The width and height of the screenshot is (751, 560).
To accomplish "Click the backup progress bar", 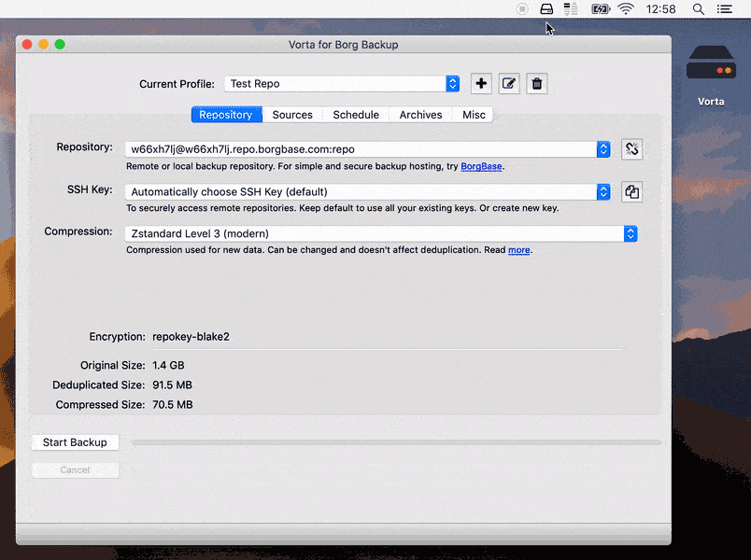I will pyautogui.click(x=395, y=442).
